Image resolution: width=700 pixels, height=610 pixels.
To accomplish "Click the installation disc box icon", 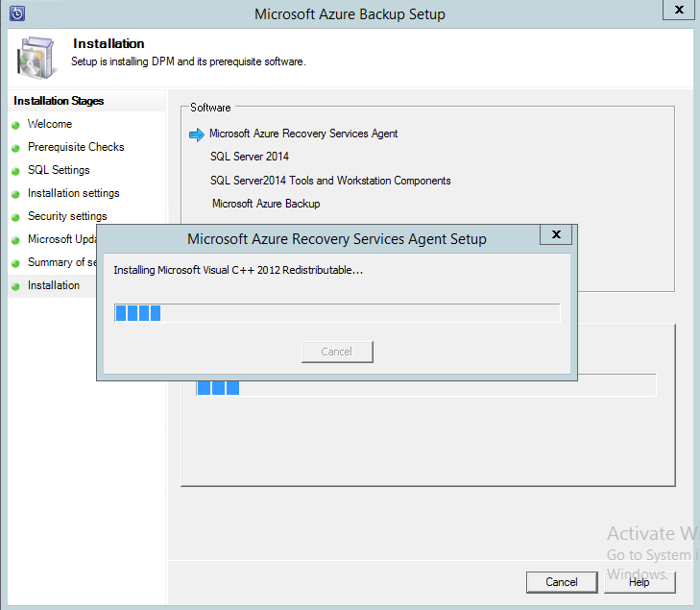I will pyautogui.click(x=36, y=58).
